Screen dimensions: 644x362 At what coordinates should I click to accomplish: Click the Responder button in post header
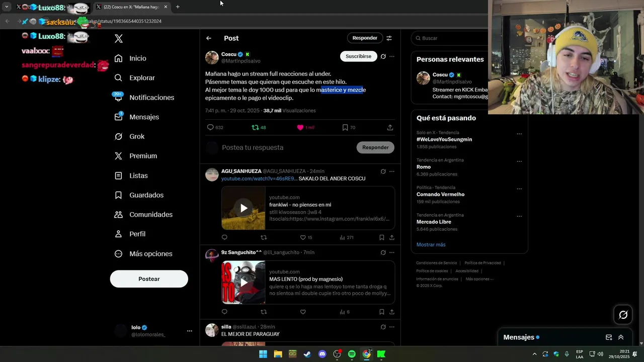point(365,38)
